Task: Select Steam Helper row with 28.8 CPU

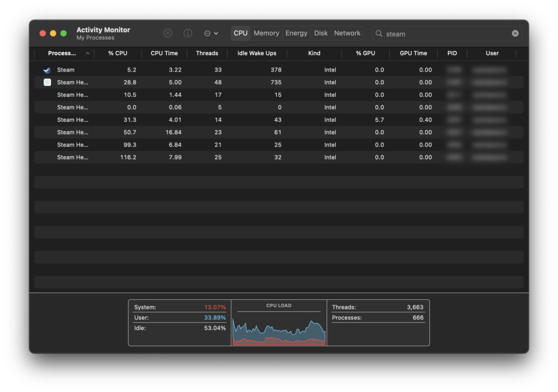Action: click(279, 82)
